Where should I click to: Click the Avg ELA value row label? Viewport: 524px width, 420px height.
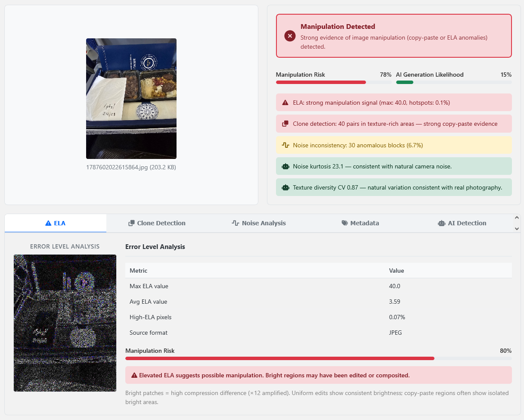(x=149, y=302)
